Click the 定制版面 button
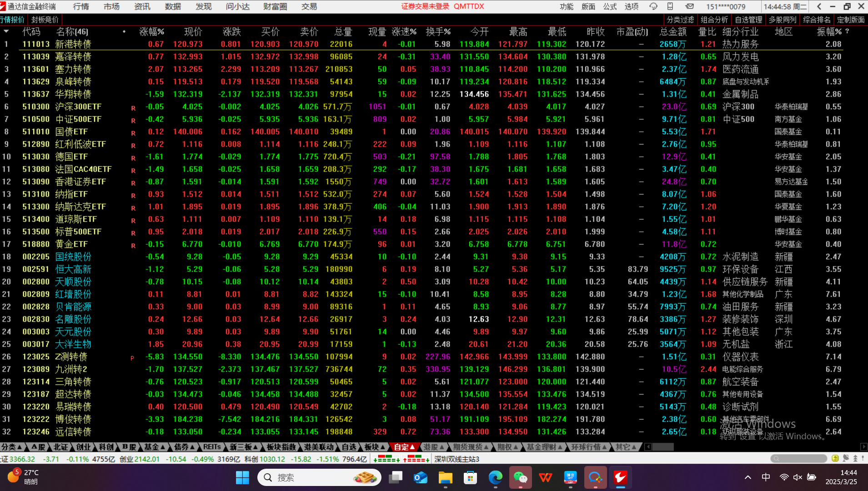 point(851,20)
